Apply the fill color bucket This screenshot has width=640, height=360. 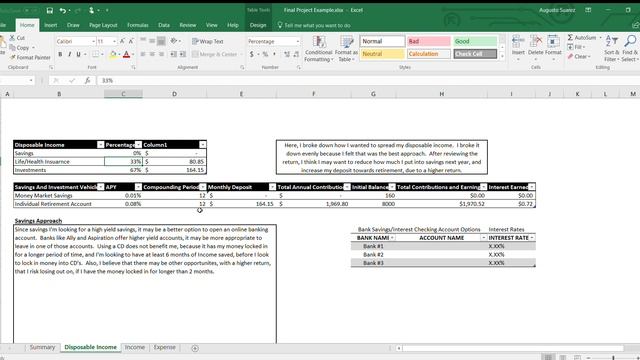pos(113,54)
